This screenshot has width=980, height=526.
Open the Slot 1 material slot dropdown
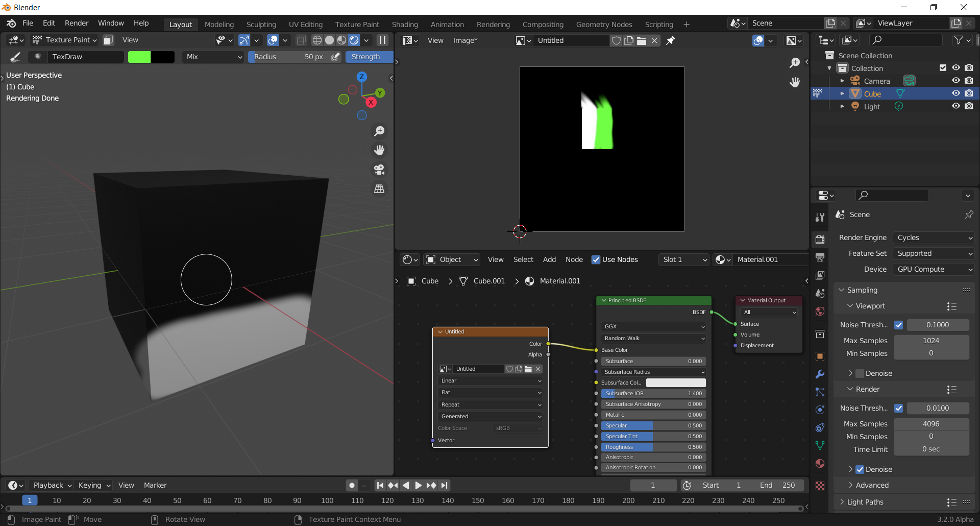pos(684,259)
